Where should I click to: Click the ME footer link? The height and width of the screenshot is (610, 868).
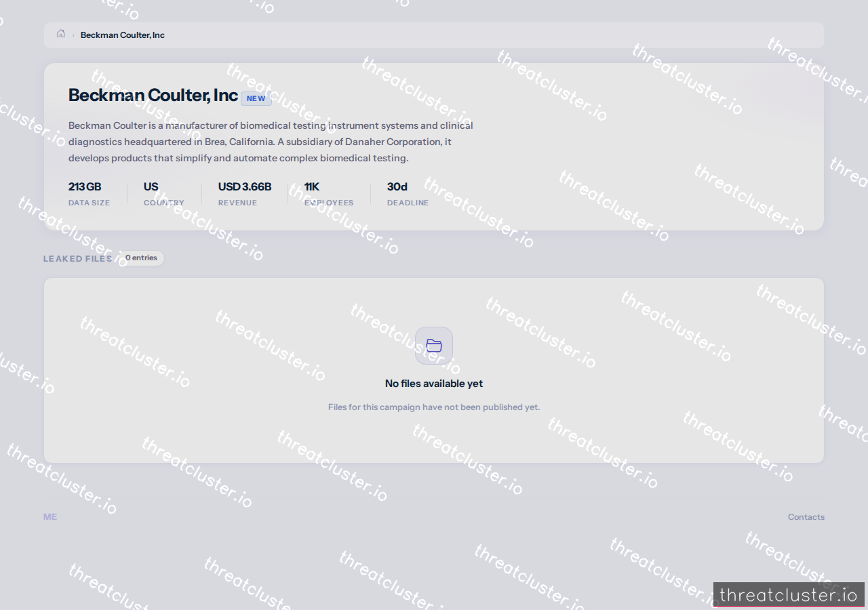point(50,517)
